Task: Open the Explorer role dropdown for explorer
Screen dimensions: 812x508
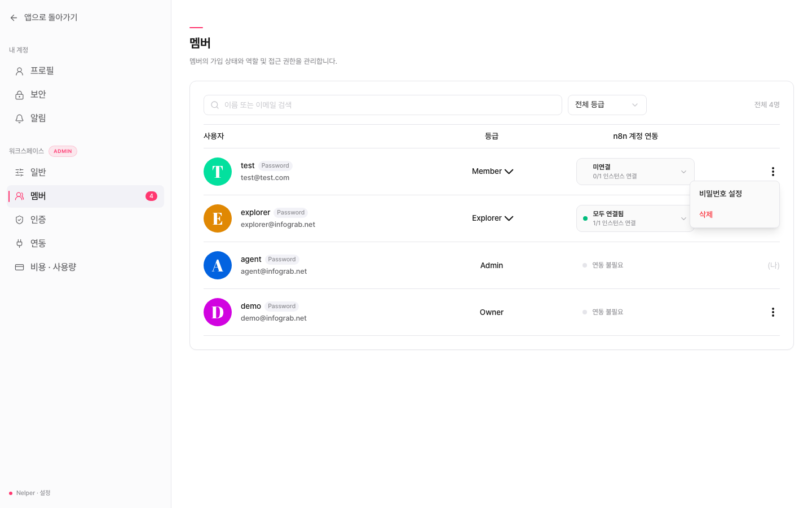Action: pos(492,218)
